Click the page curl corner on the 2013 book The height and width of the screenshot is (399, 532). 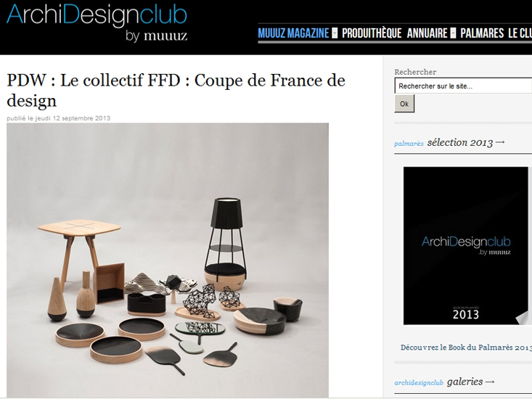[x=522, y=318]
